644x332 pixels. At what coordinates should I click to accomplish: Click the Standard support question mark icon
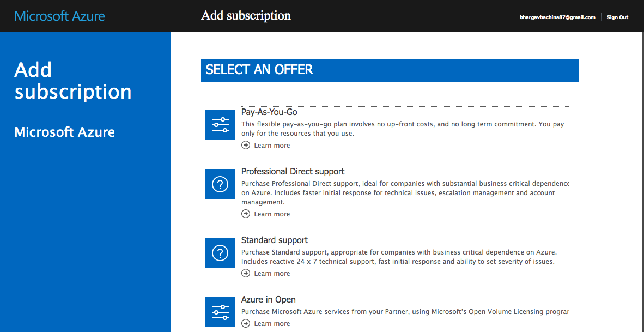220,252
